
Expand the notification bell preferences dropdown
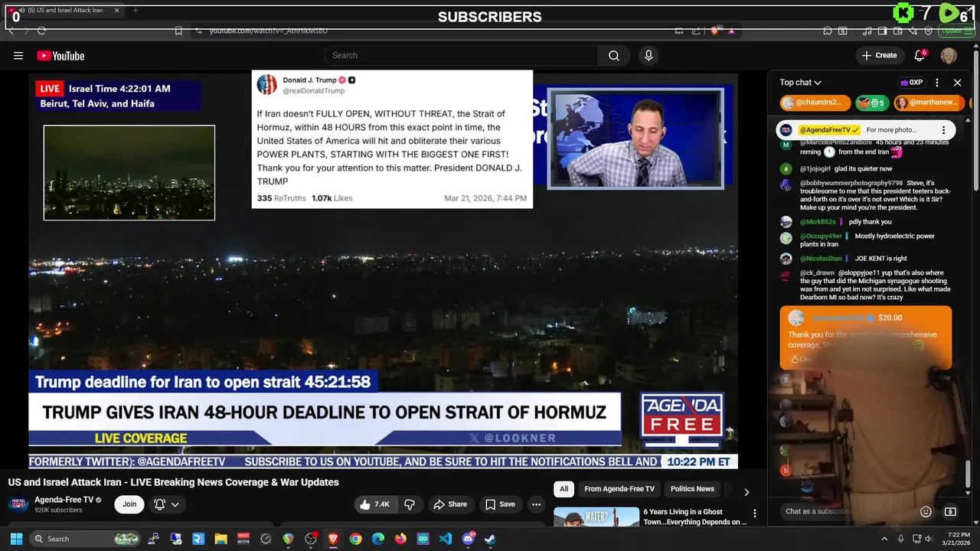(x=167, y=504)
